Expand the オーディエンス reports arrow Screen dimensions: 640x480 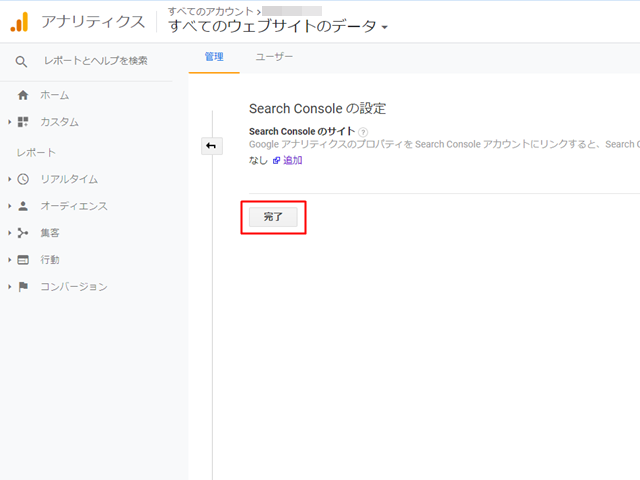click(x=9, y=206)
